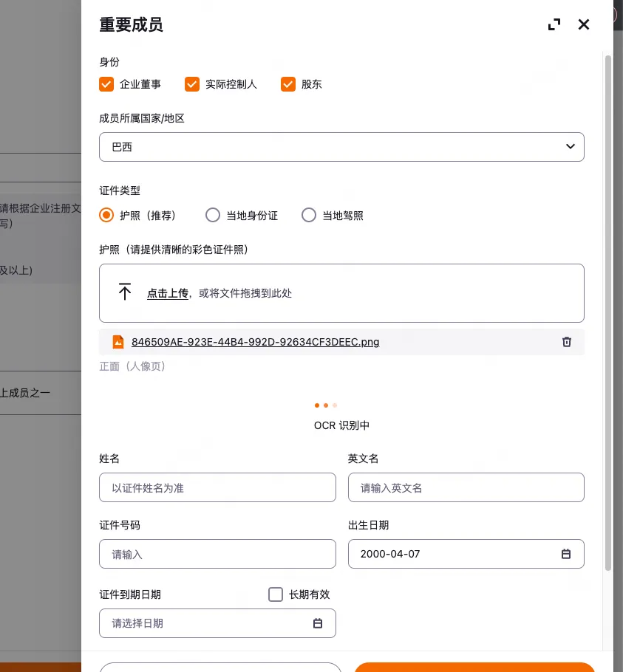Select the 当地身份证 radio option
This screenshot has height=672, width=623.
(213, 216)
